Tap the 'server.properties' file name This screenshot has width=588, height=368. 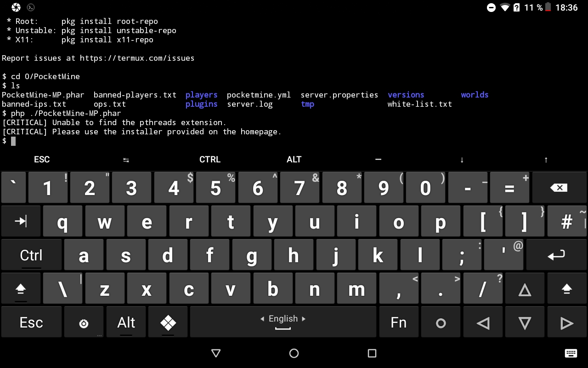point(339,95)
